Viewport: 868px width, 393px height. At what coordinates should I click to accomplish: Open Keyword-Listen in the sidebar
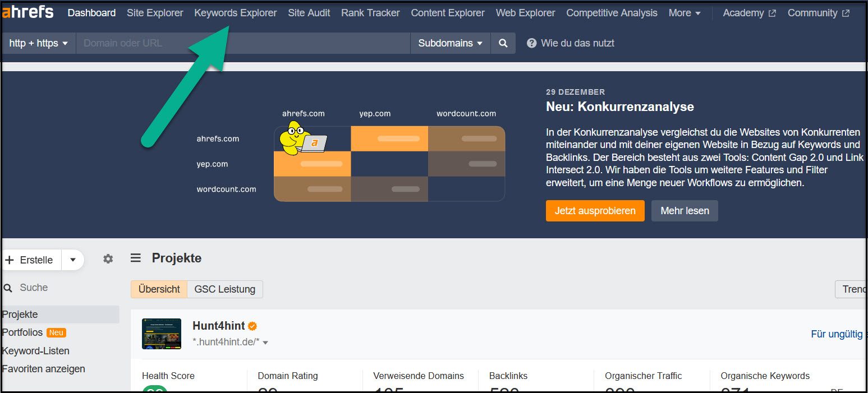pos(36,351)
